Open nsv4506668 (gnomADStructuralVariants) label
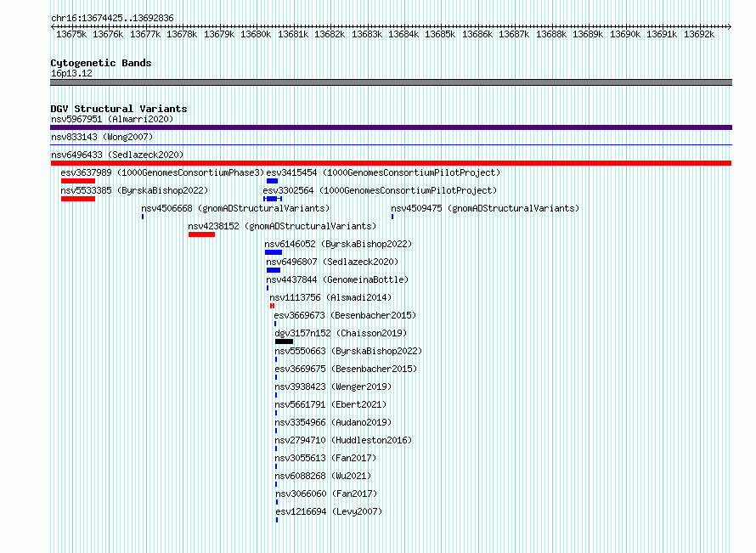The image size is (756, 553). (x=235, y=208)
